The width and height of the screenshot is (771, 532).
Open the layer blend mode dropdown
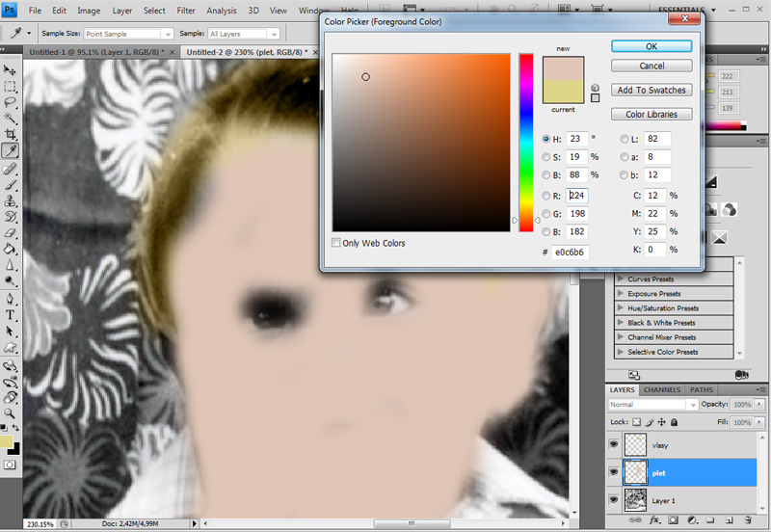pyautogui.click(x=652, y=405)
